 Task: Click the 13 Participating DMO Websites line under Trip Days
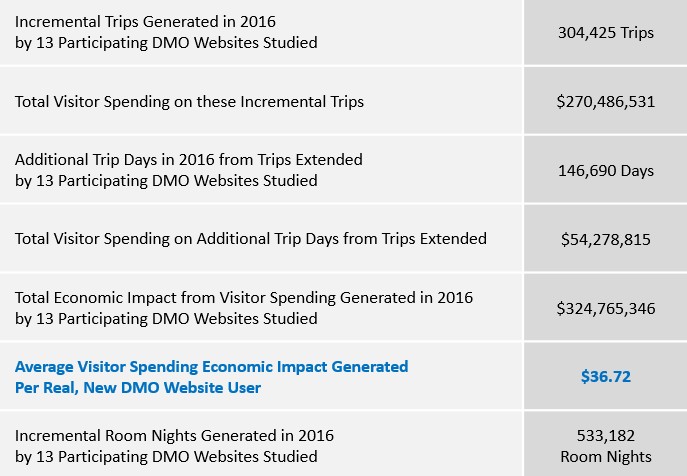tap(166, 181)
